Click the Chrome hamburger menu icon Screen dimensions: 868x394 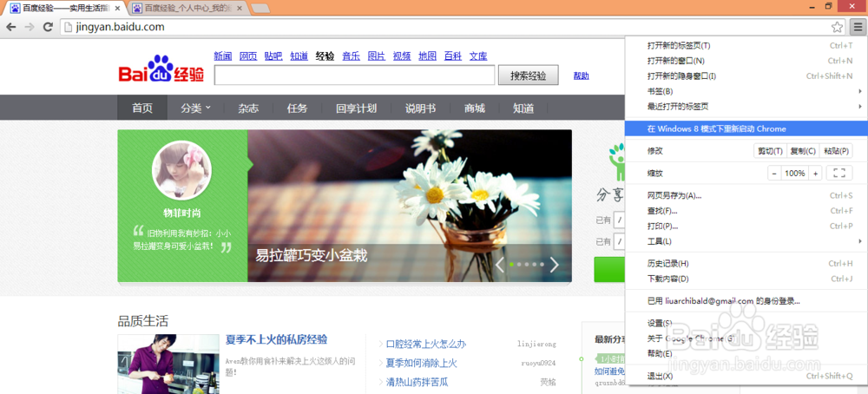pos(857,27)
